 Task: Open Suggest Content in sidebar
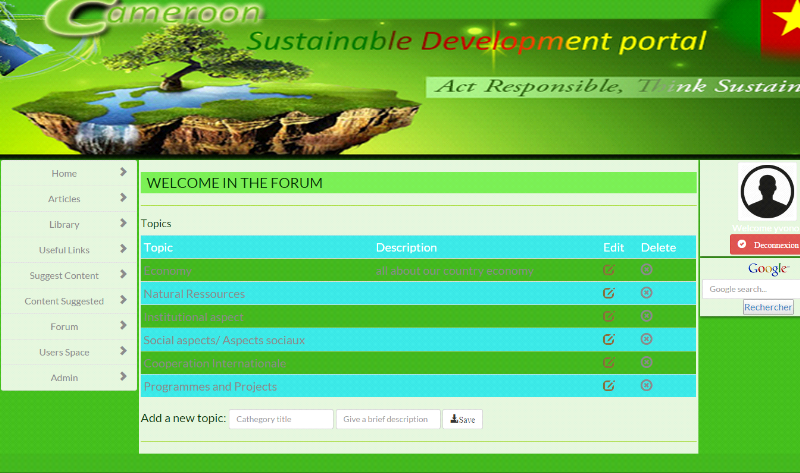click(x=64, y=276)
